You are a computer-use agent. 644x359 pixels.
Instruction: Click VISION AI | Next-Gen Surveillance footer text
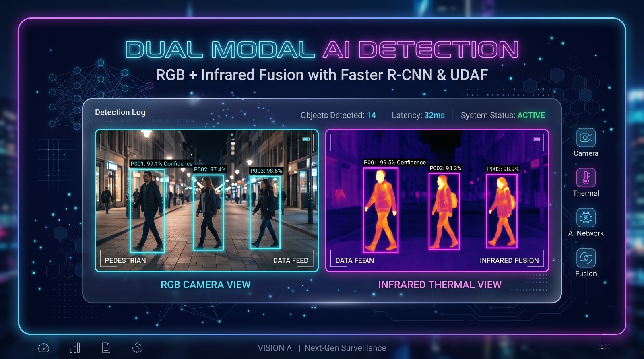click(x=322, y=348)
